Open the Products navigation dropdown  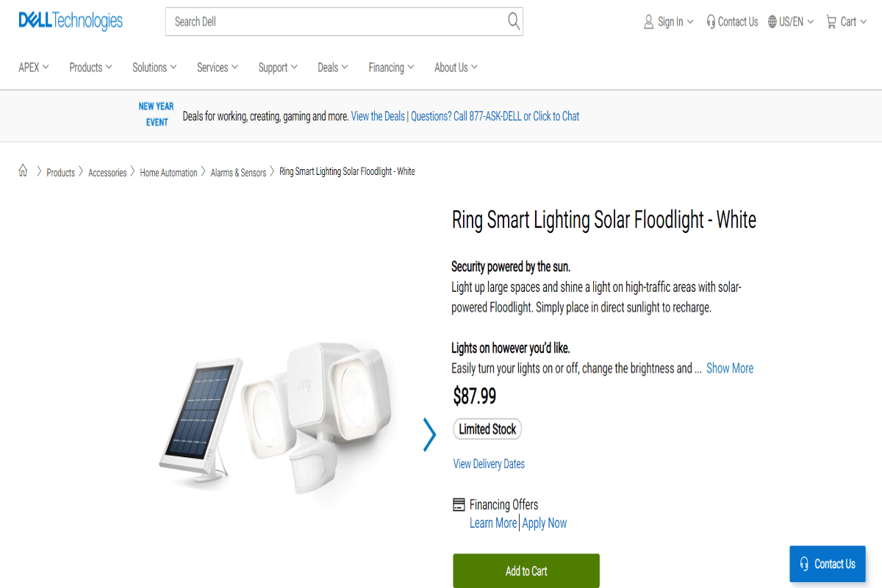coord(90,67)
